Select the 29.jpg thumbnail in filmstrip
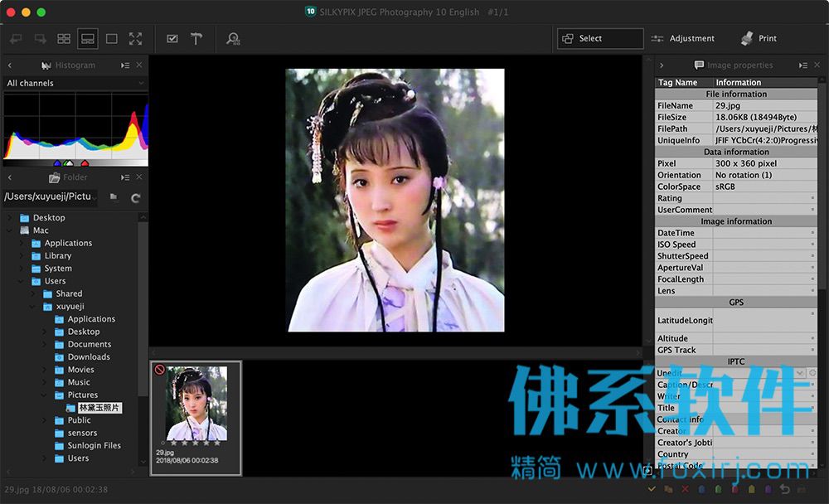 pos(196,419)
